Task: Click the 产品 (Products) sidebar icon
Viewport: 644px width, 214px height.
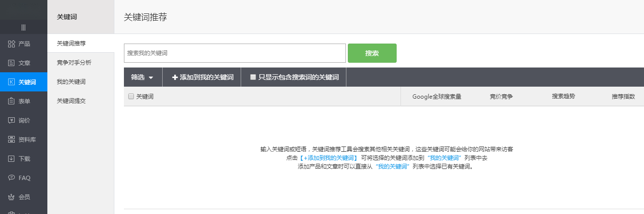Action: tap(12, 44)
